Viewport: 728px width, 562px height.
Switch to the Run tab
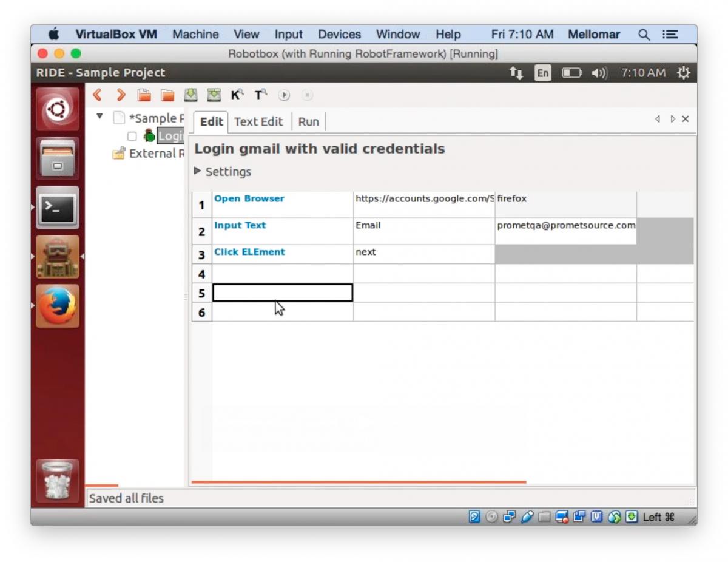(308, 121)
